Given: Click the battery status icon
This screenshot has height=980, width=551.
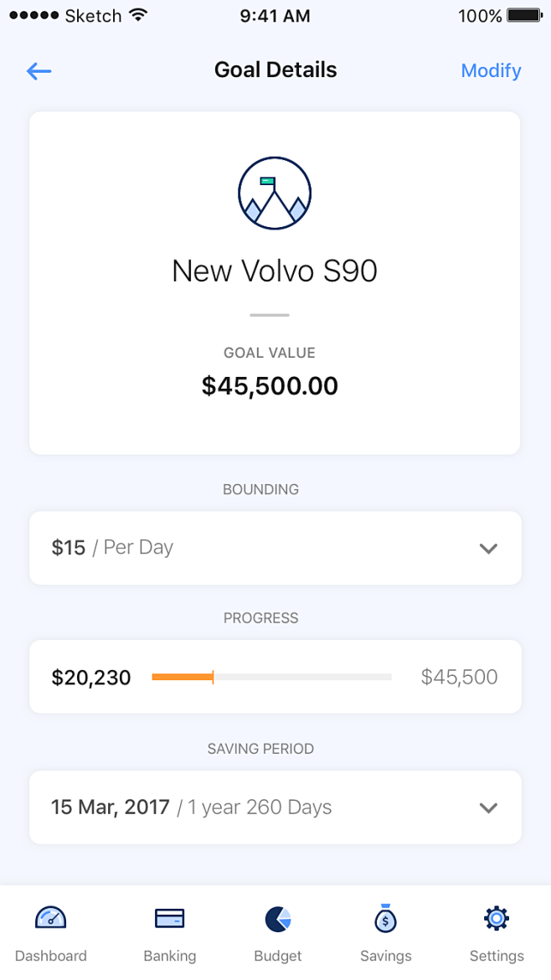Looking at the screenshot, I should 525,16.
